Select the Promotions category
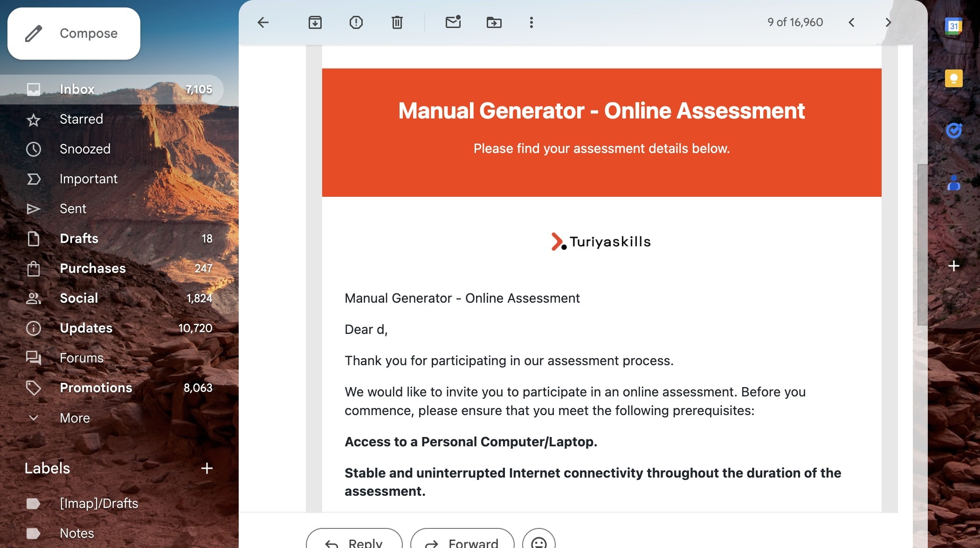The image size is (980, 548). (x=96, y=388)
